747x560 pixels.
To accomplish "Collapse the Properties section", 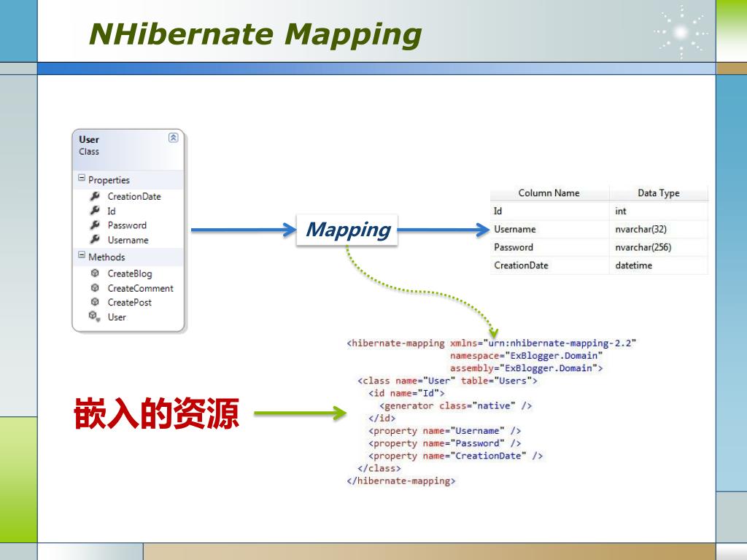I will coord(82,178).
